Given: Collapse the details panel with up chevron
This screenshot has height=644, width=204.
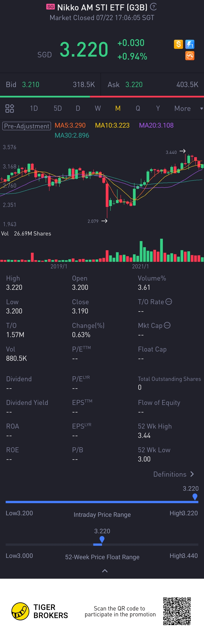Looking at the screenshot, I should (x=105, y=571).
